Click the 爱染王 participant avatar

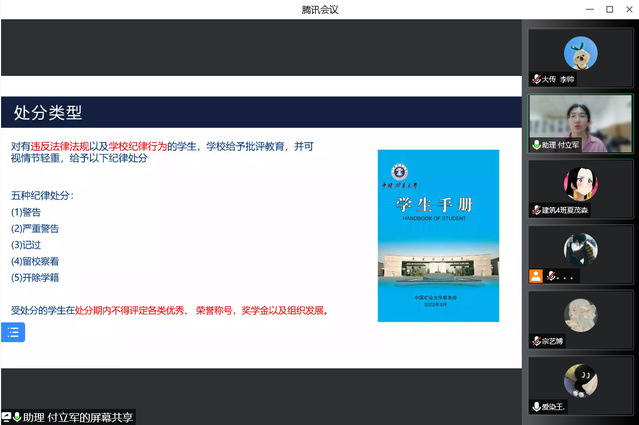click(x=580, y=379)
